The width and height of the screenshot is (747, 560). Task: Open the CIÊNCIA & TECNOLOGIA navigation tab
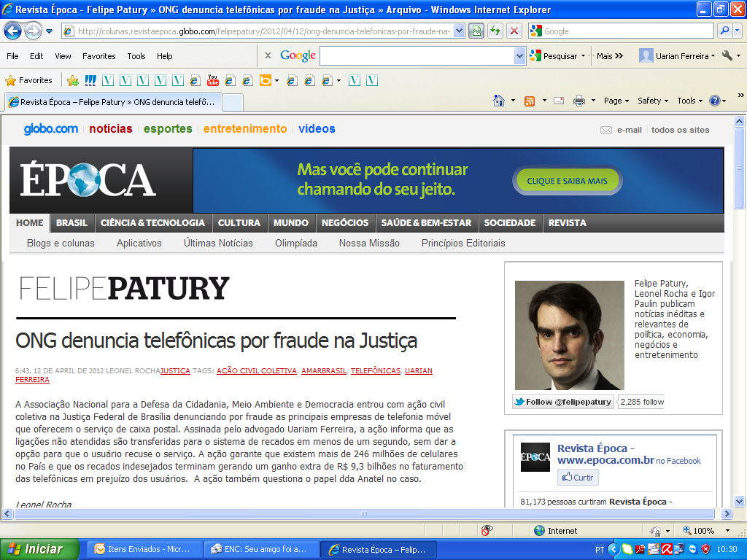[152, 223]
